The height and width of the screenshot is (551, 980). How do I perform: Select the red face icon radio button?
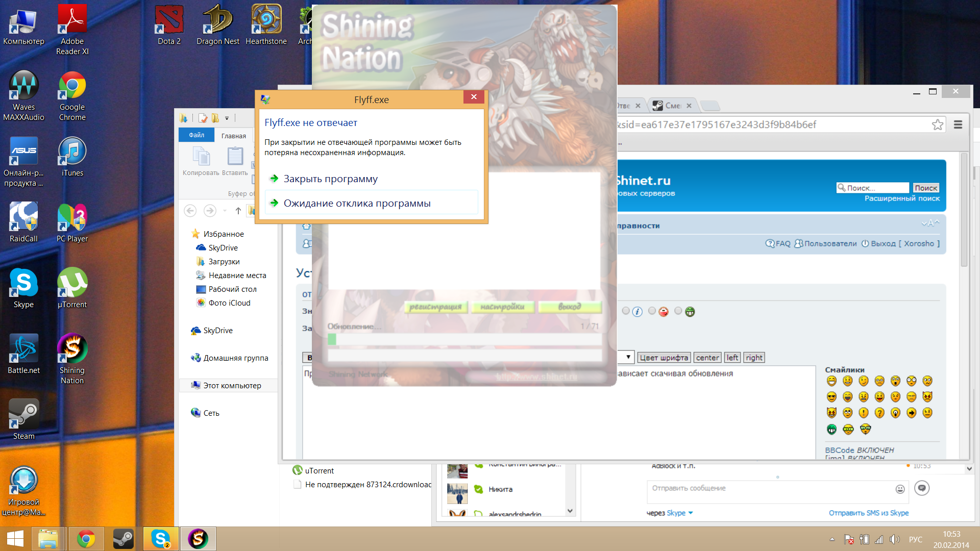point(652,311)
